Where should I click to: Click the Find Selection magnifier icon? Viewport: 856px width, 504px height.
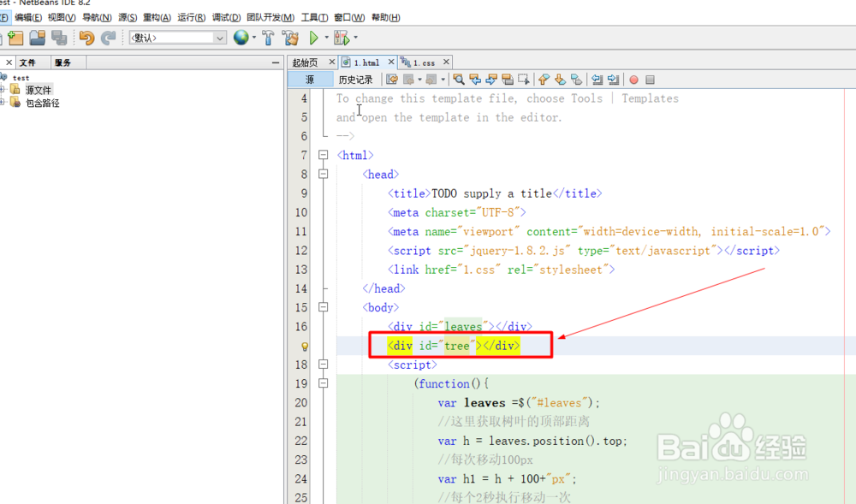pos(459,80)
